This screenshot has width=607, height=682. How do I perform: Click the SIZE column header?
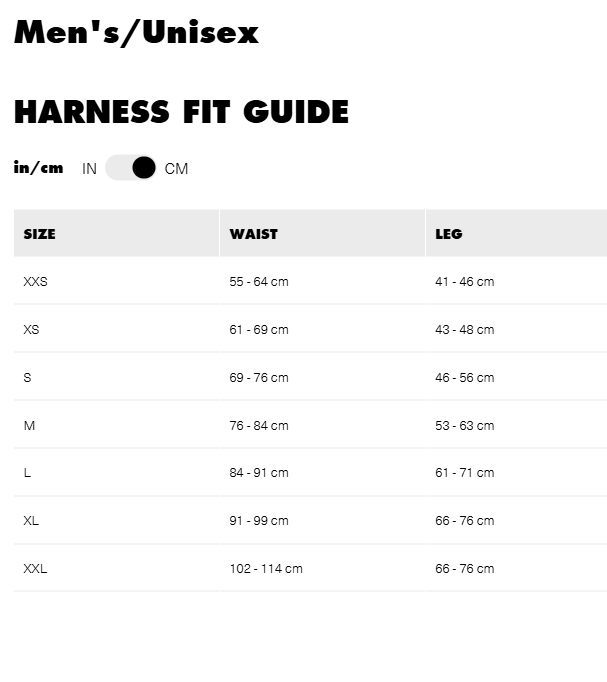[x=40, y=234]
